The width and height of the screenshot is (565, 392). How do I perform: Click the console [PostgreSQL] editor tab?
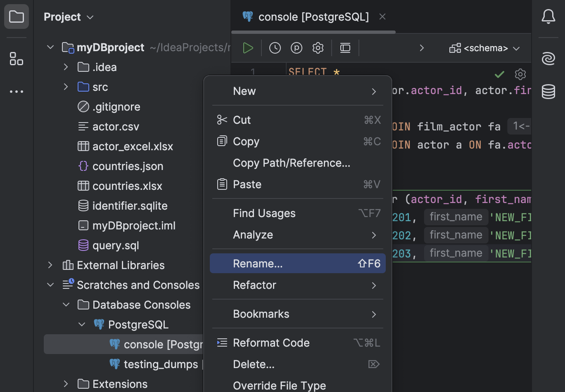click(x=313, y=17)
